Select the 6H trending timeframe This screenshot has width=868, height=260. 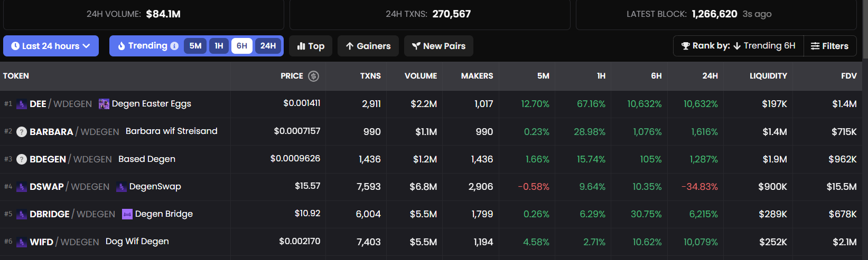click(x=242, y=46)
